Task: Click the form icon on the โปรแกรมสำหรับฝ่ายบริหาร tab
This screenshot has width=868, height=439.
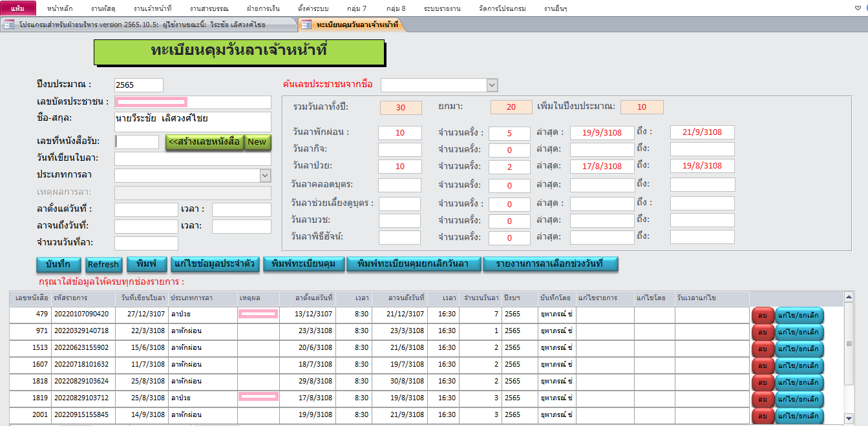Action: [x=9, y=25]
